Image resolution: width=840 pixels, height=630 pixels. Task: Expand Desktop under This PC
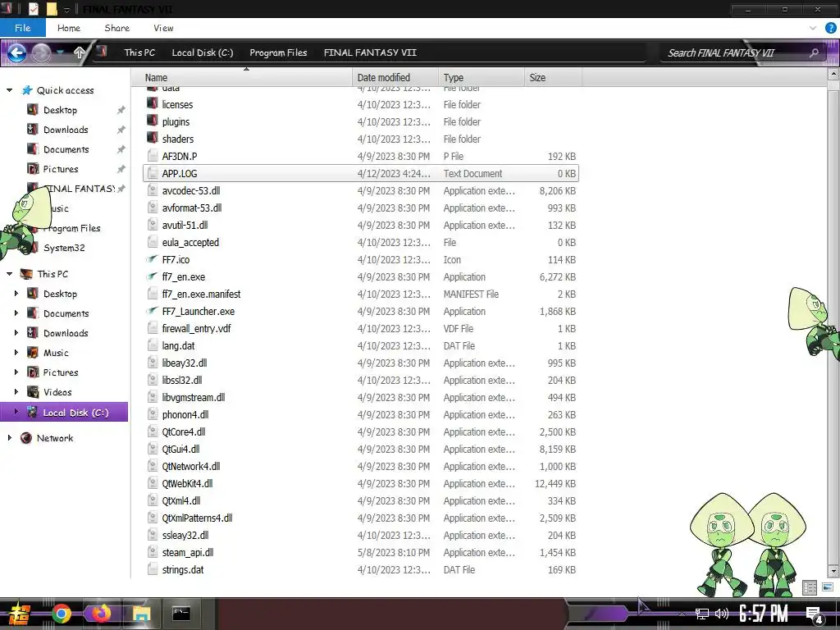[x=16, y=294]
